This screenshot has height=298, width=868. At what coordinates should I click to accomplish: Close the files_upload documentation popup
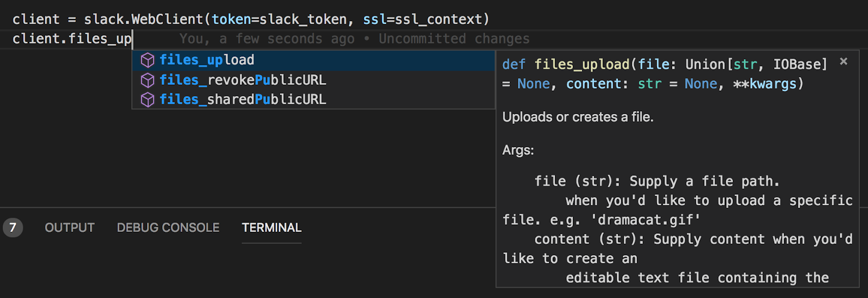(844, 61)
